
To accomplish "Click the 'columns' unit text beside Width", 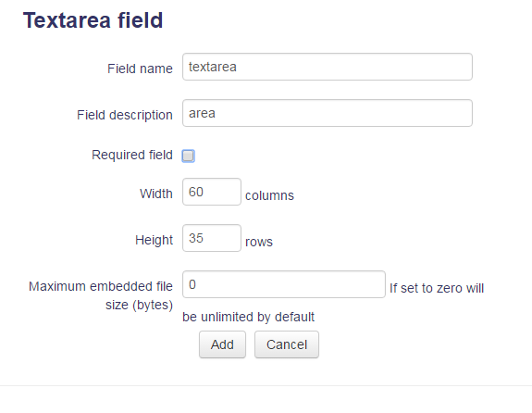I will (269, 195).
